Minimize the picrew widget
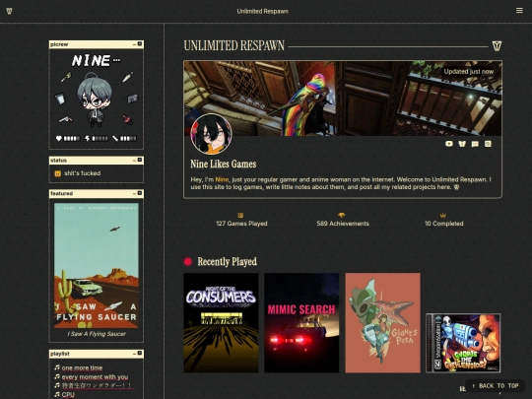Screen dimensions: 532x399 click(134, 44)
